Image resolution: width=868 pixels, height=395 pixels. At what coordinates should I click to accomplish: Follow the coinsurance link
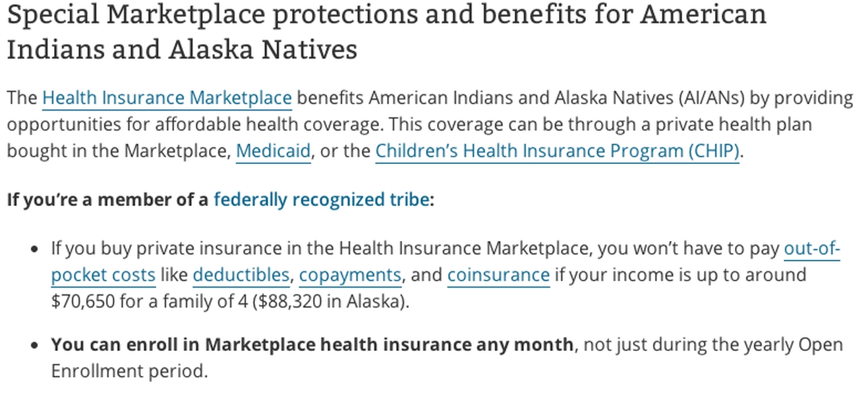pyautogui.click(x=498, y=275)
